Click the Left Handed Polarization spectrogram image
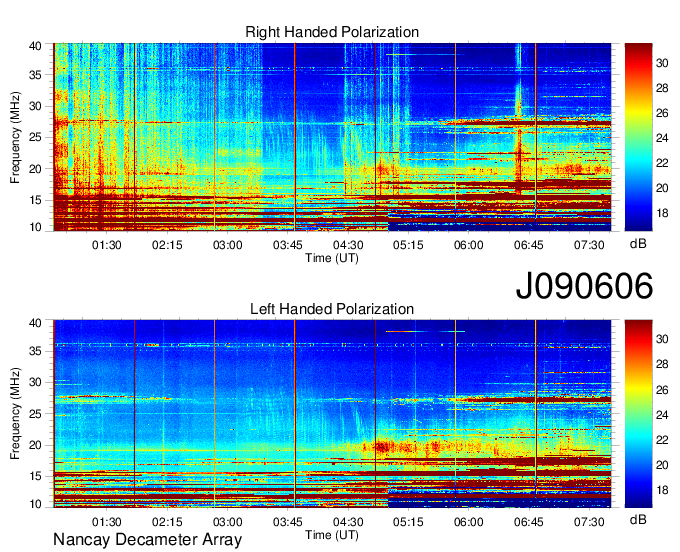The image size is (680, 552). (x=332, y=414)
